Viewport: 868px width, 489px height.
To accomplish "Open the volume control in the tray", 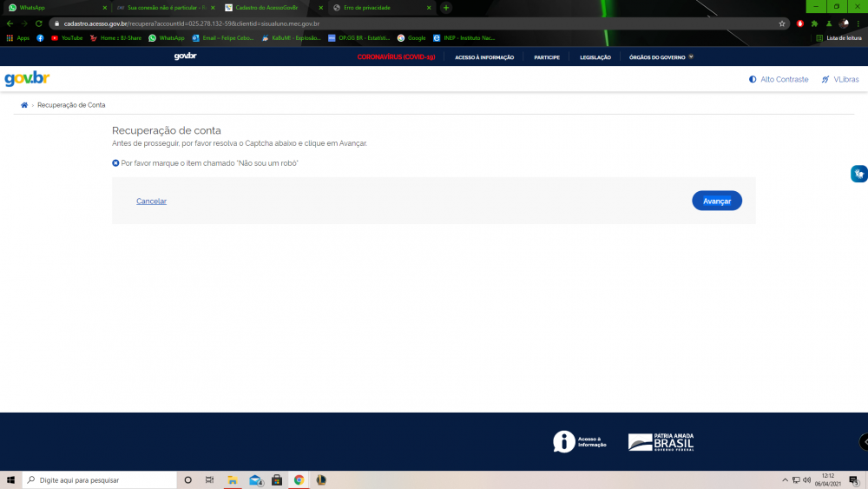I will click(x=806, y=479).
